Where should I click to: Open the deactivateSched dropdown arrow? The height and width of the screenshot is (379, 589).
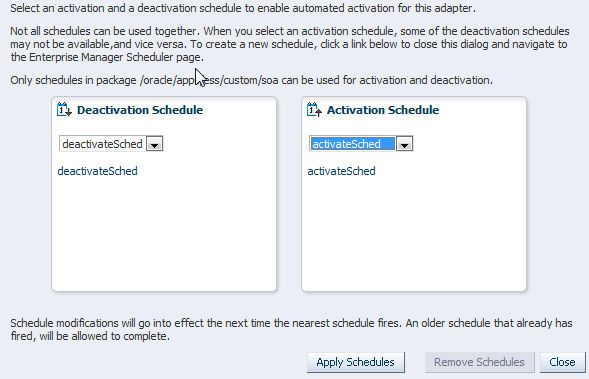pos(154,144)
